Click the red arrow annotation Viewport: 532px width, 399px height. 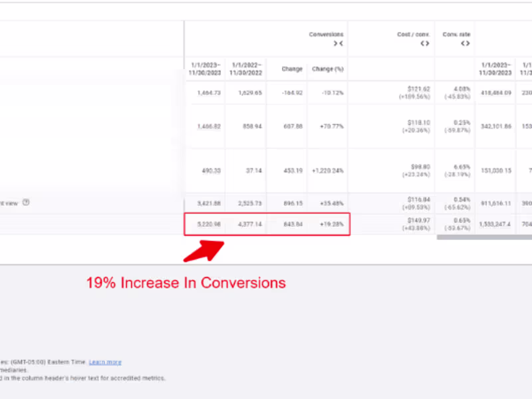[x=204, y=251]
